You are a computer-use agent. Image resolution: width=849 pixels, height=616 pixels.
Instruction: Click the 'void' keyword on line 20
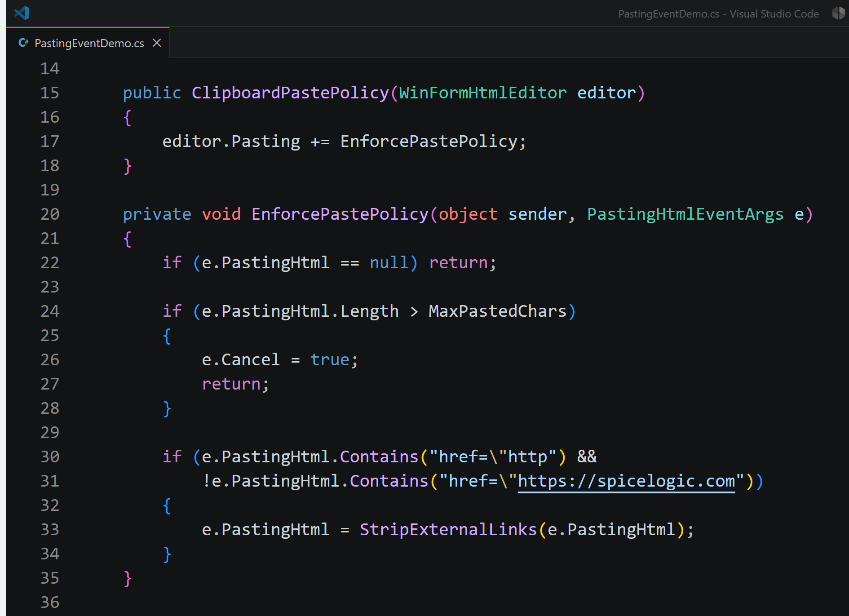tap(221, 214)
